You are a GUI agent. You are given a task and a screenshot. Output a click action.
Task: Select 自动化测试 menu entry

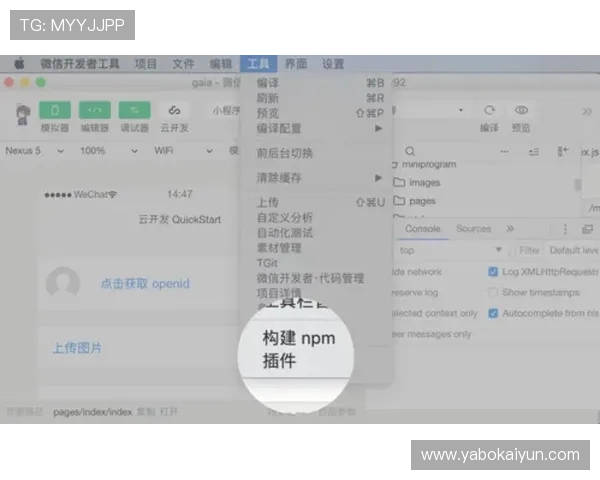pos(316,233)
